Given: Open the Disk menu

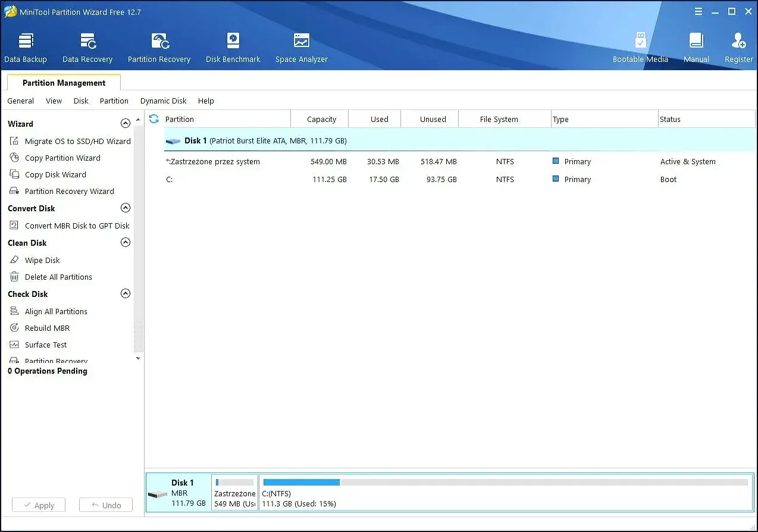Looking at the screenshot, I should [x=81, y=101].
